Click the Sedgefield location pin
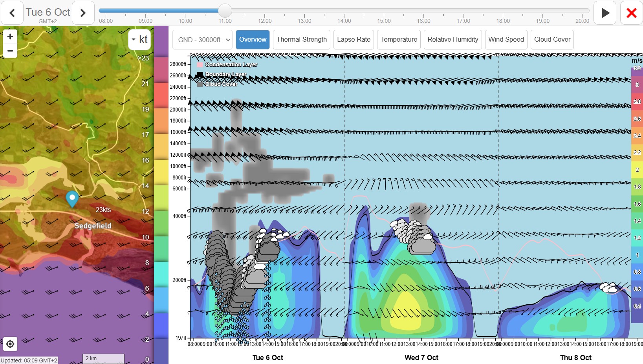This screenshot has height=364, width=643. click(x=72, y=199)
